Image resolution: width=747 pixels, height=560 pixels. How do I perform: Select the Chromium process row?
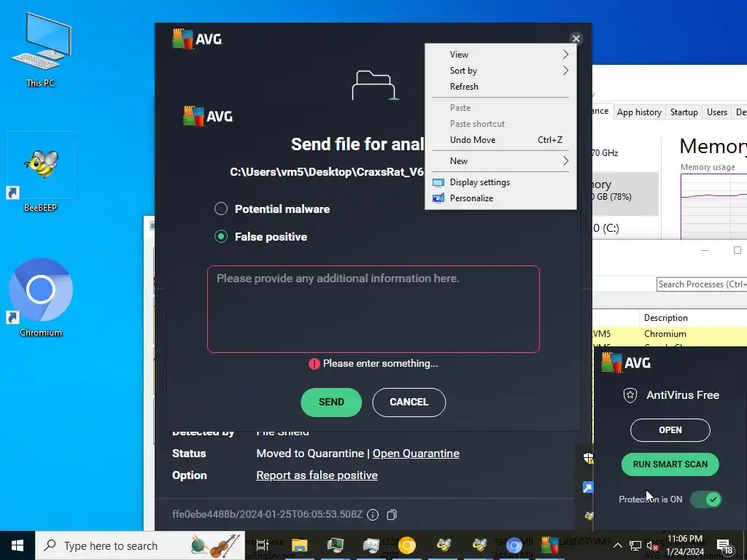[670, 334]
